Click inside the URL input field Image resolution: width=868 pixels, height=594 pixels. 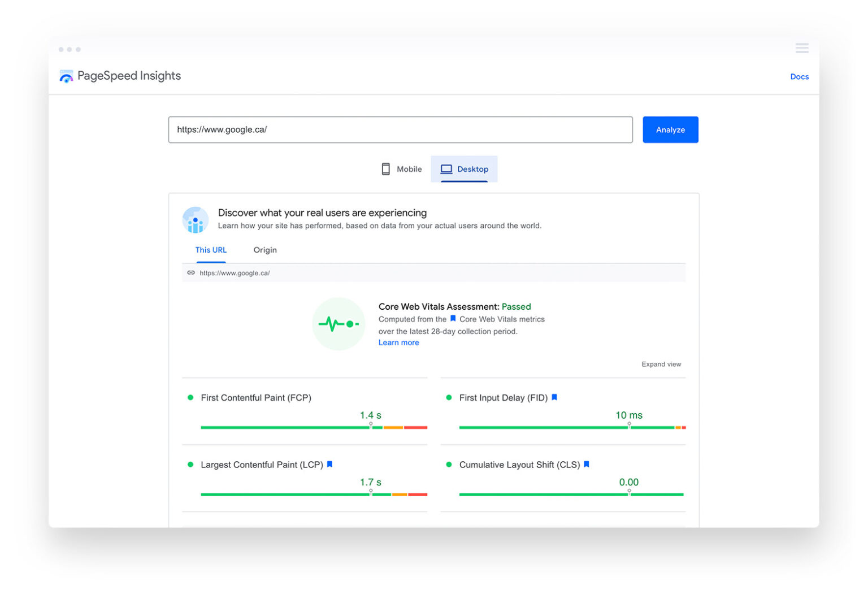click(x=401, y=129)
